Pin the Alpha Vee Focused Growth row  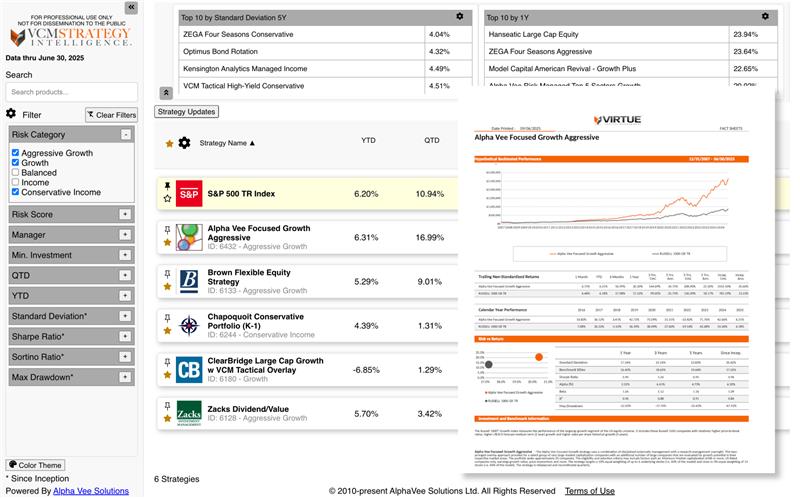point(167,229)
